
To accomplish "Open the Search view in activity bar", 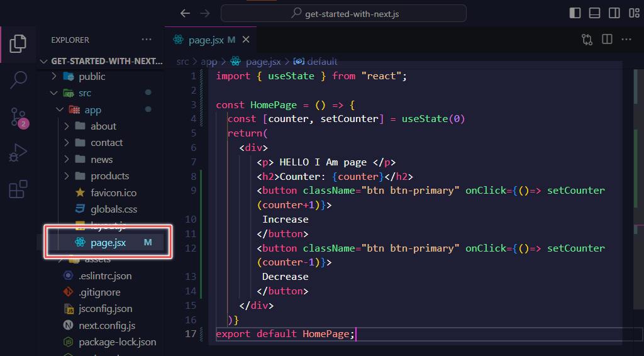I will tap(18, 80).
